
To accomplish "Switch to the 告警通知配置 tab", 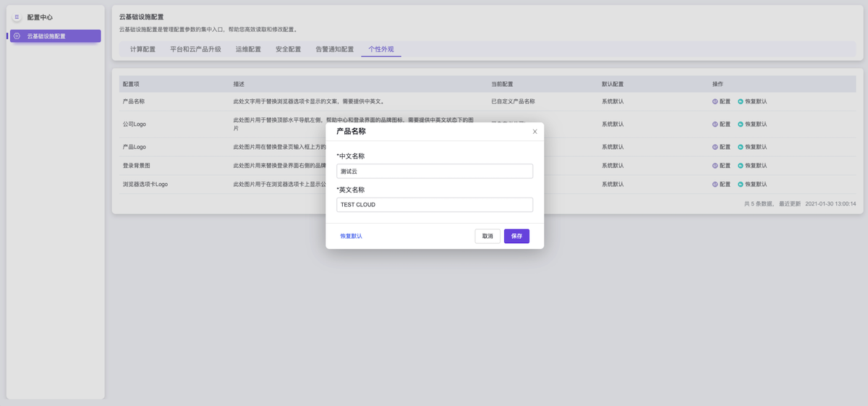I will coord(334,50).
